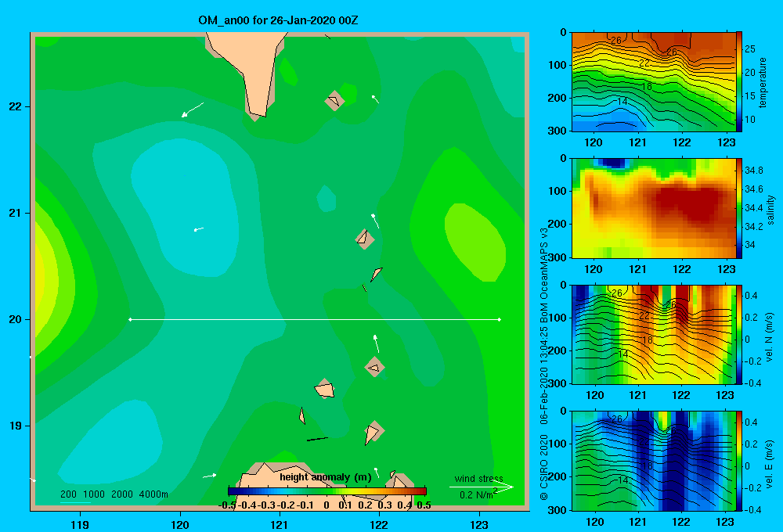
Task: Open the vel. N depth-section panel
Action: point(654,334)
